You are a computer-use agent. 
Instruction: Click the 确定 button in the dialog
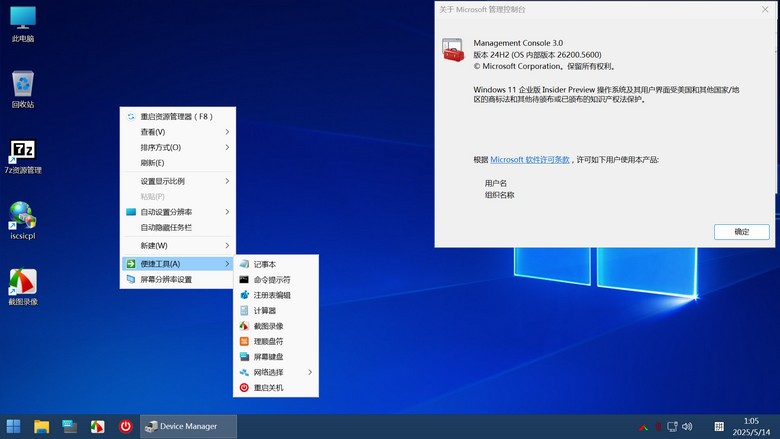(x=742, y=232)
